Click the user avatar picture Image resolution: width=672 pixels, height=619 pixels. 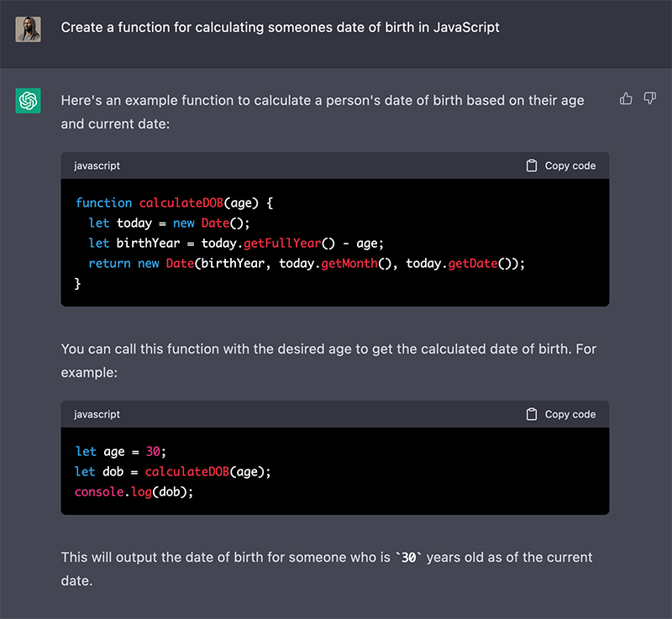pos(28,29)
